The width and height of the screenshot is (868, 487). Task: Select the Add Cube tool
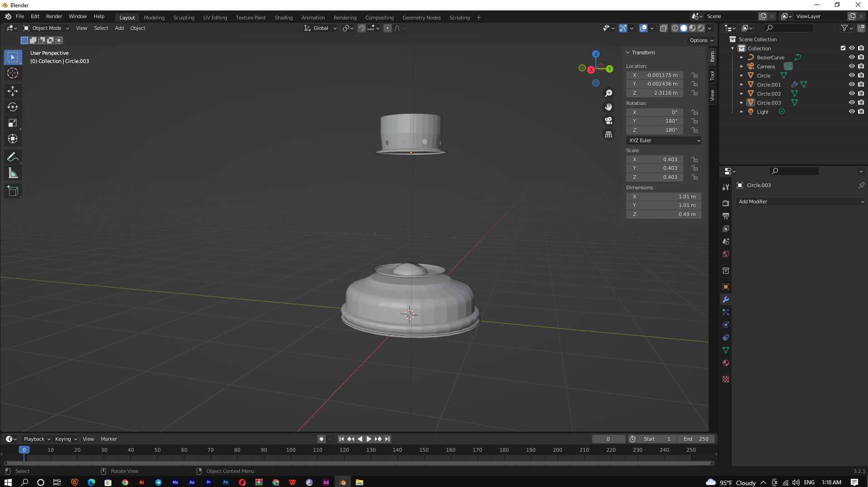13,191
